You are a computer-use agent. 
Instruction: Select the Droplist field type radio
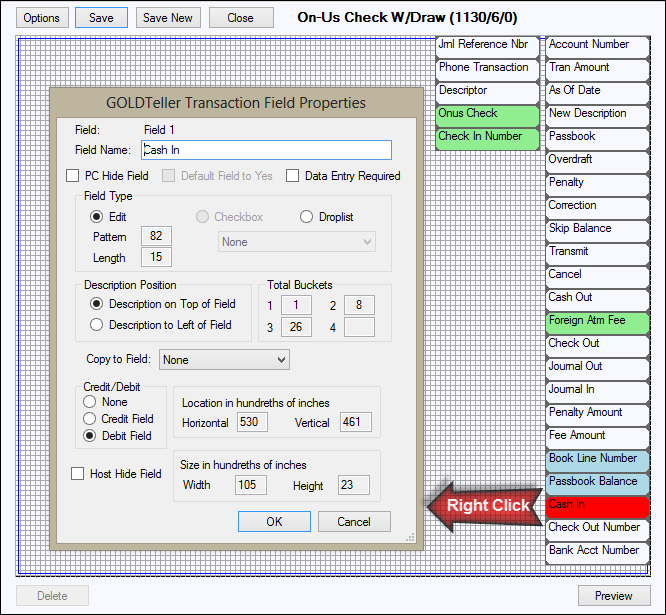pyautogui.click(x=306, y=217)
